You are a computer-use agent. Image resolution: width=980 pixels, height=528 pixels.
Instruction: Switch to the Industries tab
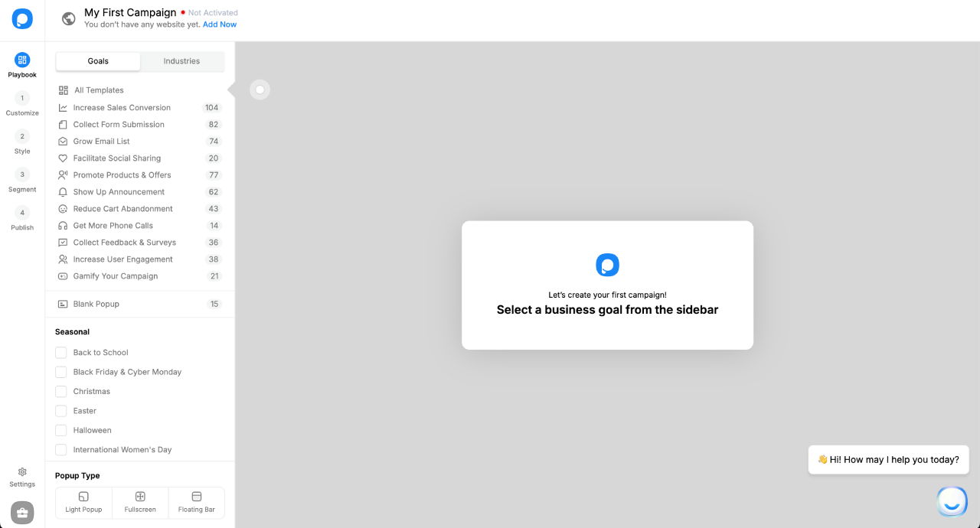point(181,61)
